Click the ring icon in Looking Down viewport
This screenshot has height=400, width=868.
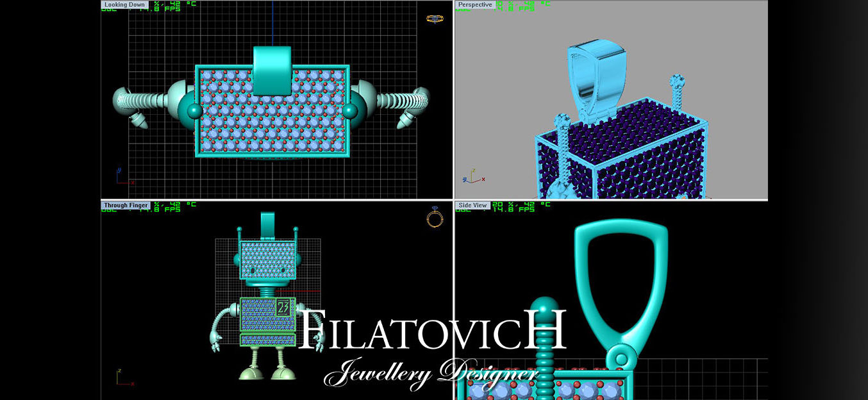point(435,19)
